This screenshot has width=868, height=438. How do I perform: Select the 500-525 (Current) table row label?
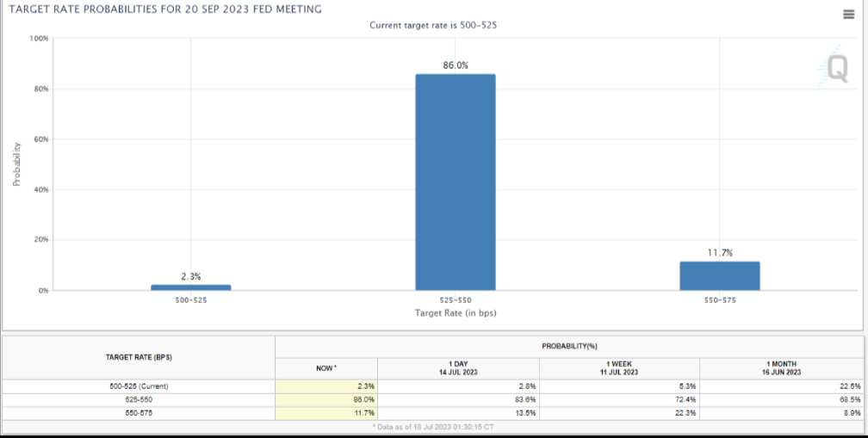point(139,386)
